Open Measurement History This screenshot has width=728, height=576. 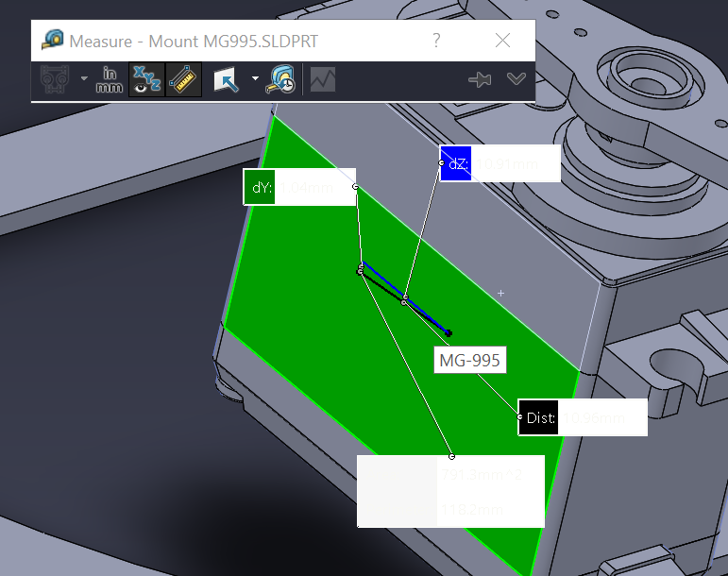280,79
